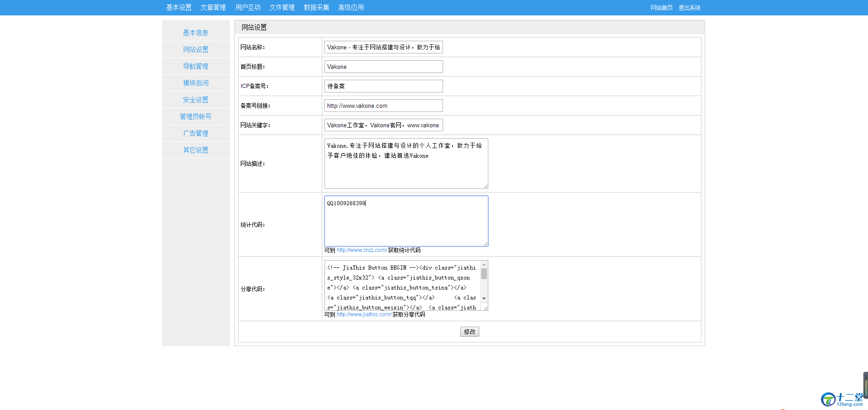Click the 网站名称 input field
The width and height of the screenshot is (868, 410).
tap(383, 47)
